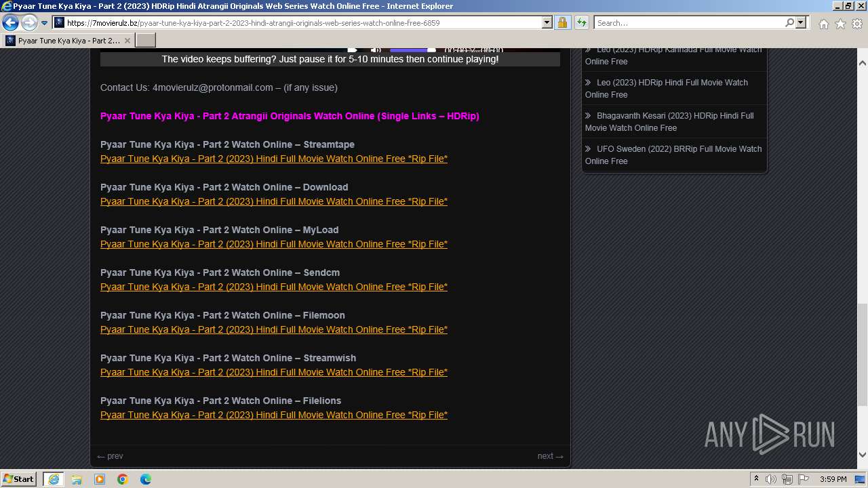Open Windows Media Player taskbar icon

click(100, 479)
